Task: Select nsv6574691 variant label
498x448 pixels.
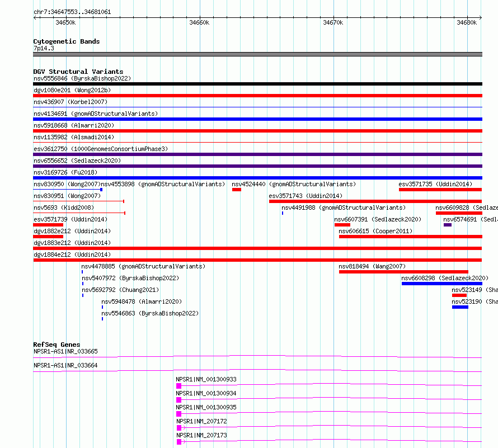Action: tap(471, 219)
